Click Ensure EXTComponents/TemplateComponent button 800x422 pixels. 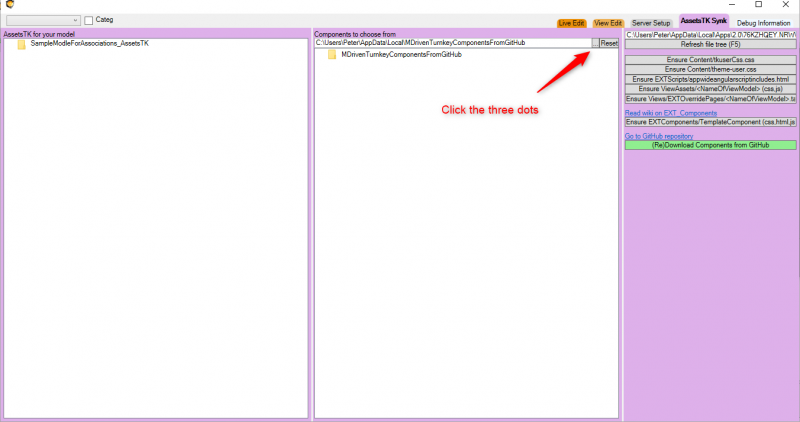click(x=711, y=122)
